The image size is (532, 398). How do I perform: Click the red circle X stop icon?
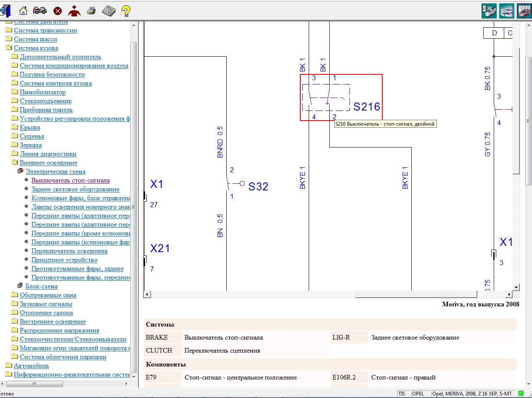pos(58,11)
